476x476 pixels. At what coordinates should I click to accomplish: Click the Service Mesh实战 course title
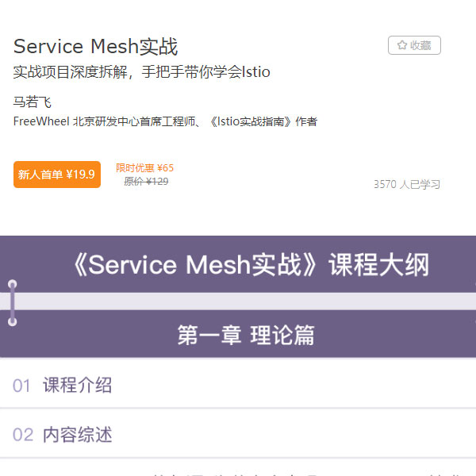pyautogui.click(x=95, y=47)
